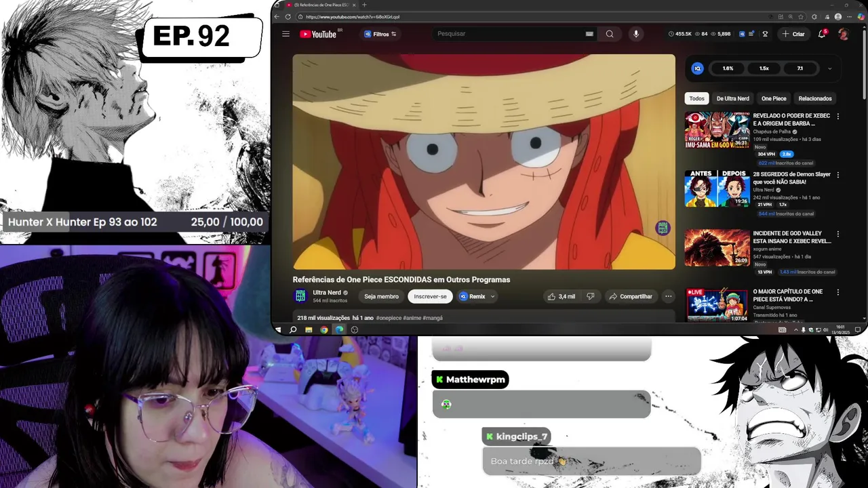The image size is (868, 488).
Task: Bookmark the page with the star icon
Action: 802,17
